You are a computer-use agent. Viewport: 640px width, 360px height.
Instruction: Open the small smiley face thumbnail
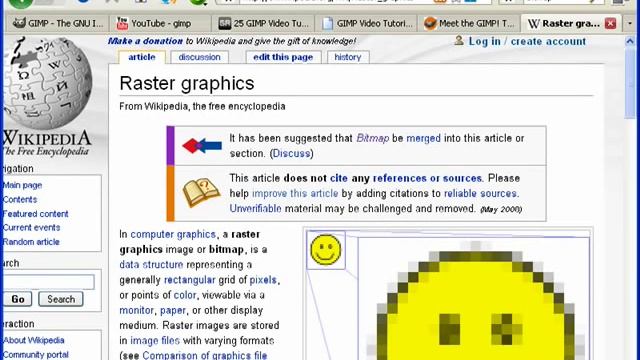coord(326,250)
